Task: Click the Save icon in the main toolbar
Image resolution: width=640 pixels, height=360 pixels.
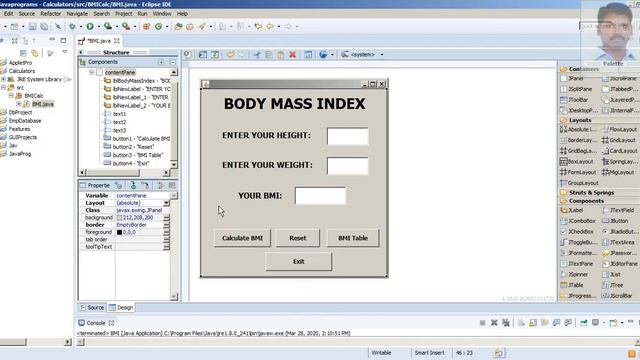Action: (x=32, y=27)
